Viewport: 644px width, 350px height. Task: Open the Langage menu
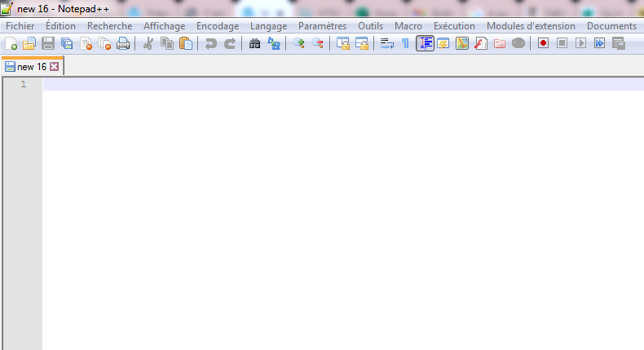[x=269, y=26]
